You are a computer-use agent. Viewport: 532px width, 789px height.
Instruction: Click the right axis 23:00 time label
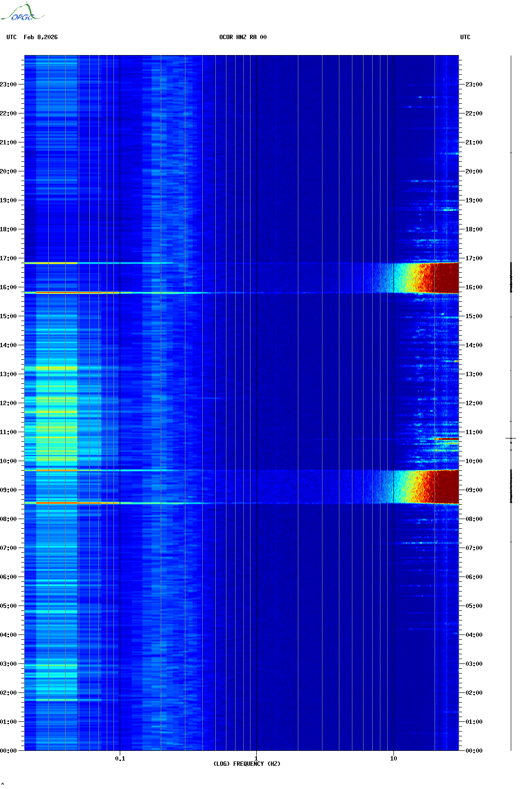(474, 85)
